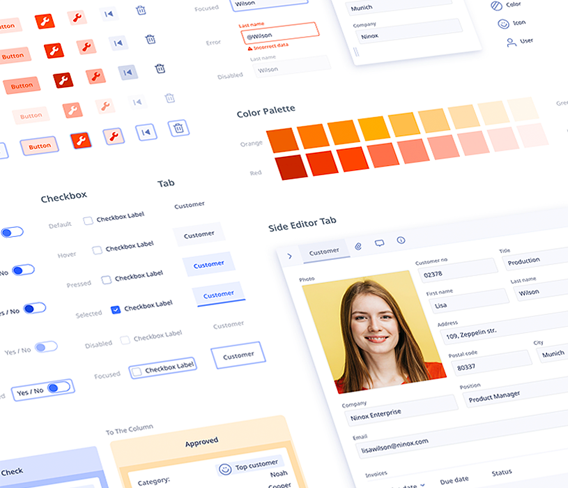
Task: Pick the darkest red swatch in the palette
Action: coord(291,167)
